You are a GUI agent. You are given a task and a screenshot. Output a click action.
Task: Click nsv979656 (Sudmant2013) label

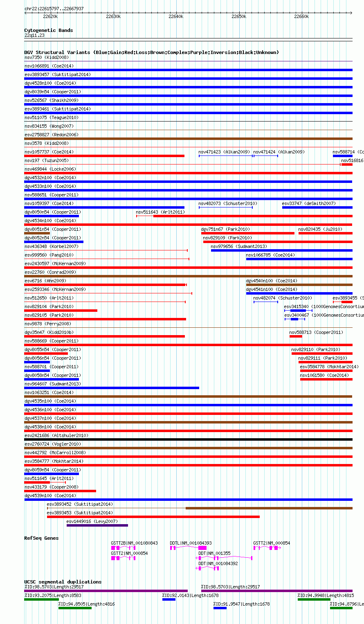coord(239,246)
